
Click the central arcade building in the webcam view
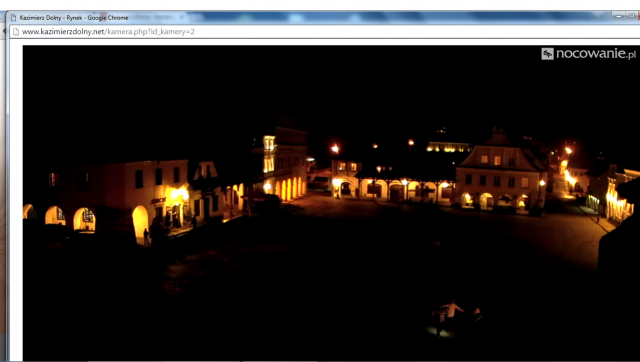393,183
